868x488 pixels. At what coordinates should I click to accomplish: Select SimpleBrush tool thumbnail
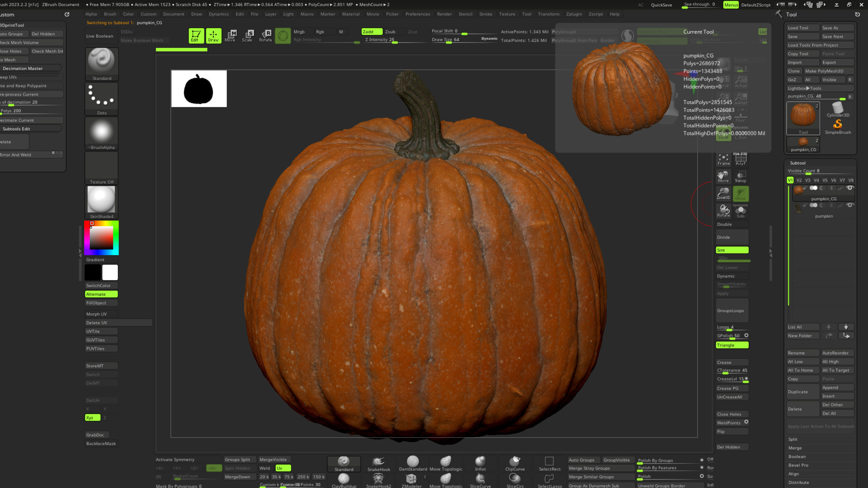coord(838,127)
